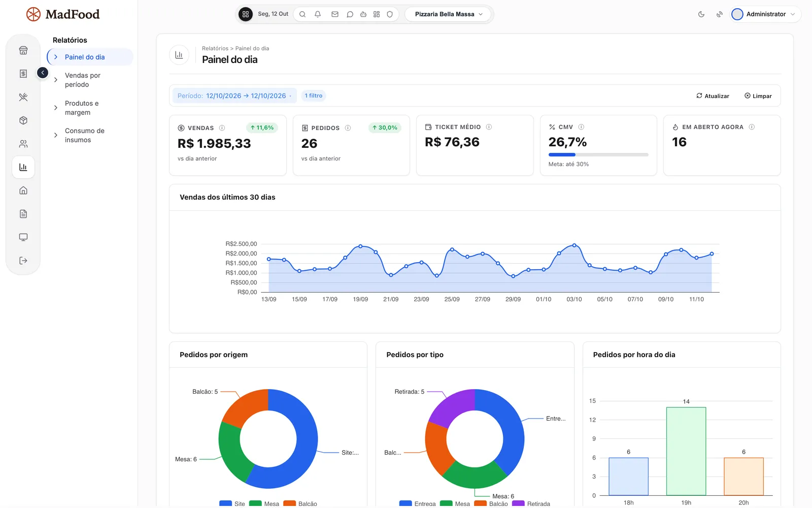This screenshot has height=508, width=812.
Task: Click the logout icon in sidebar
Action: [23, 261]
